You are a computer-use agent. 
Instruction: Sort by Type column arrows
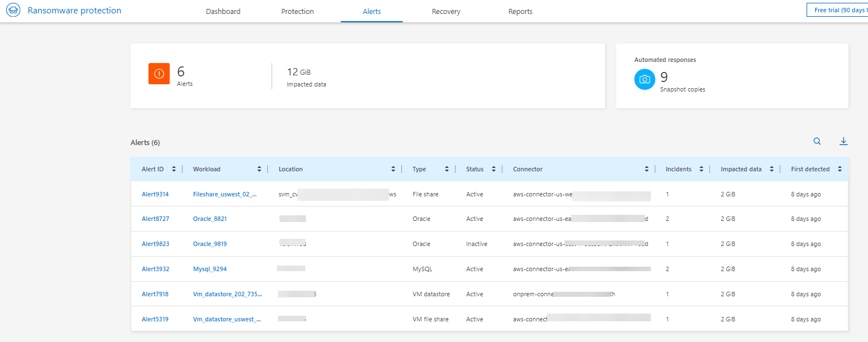(x=447, y=169)
